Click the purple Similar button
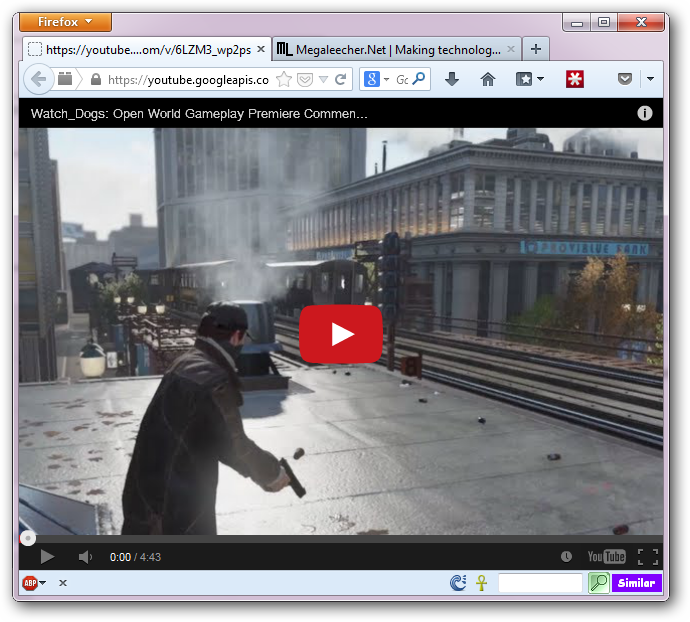 click(636, 583)
